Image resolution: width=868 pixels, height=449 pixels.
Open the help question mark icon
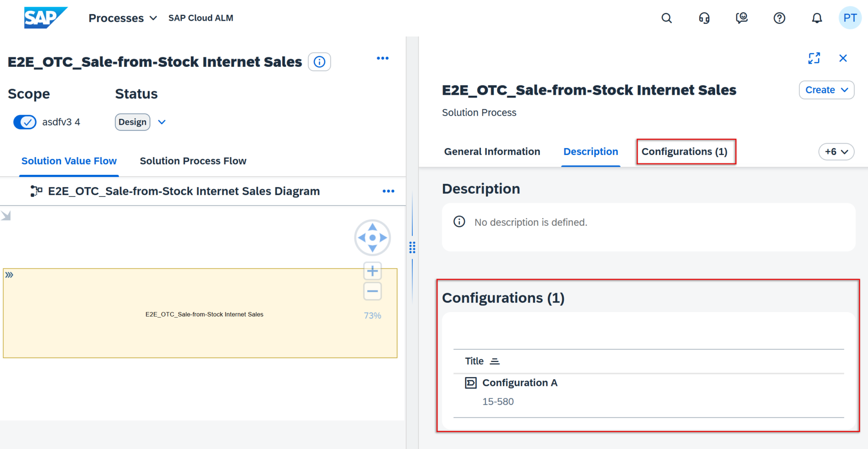(779, 18)
